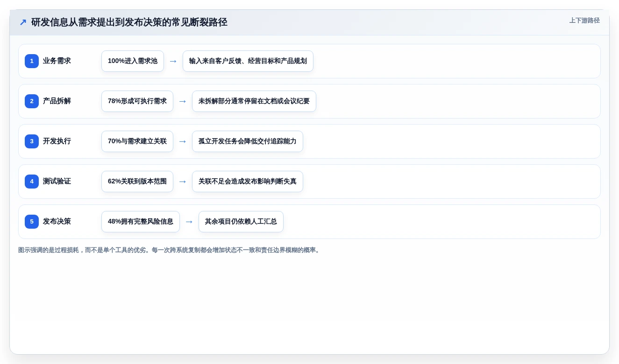Select the step 1 number badge

tap(32, 61)
